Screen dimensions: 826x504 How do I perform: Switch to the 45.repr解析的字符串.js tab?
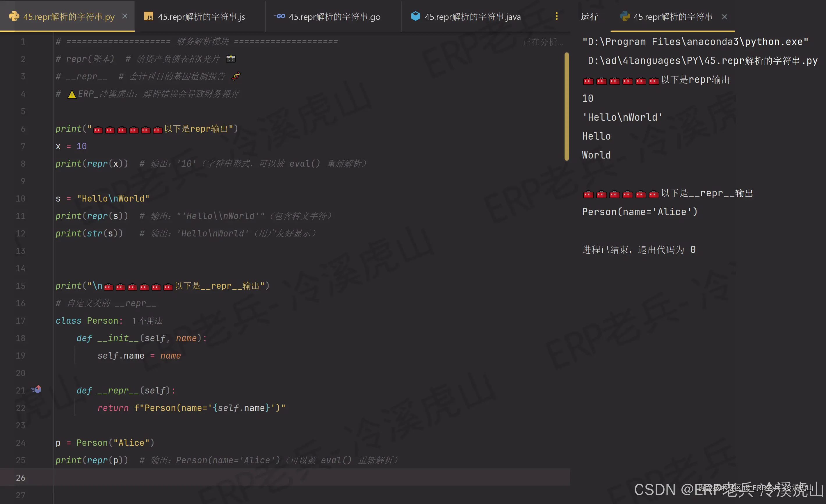point(201,17)
